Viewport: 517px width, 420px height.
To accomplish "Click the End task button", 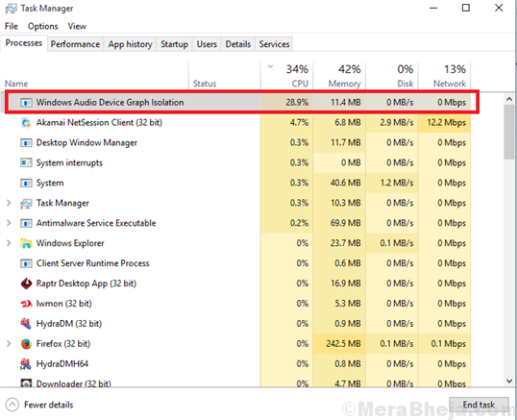I will (479, 405).
